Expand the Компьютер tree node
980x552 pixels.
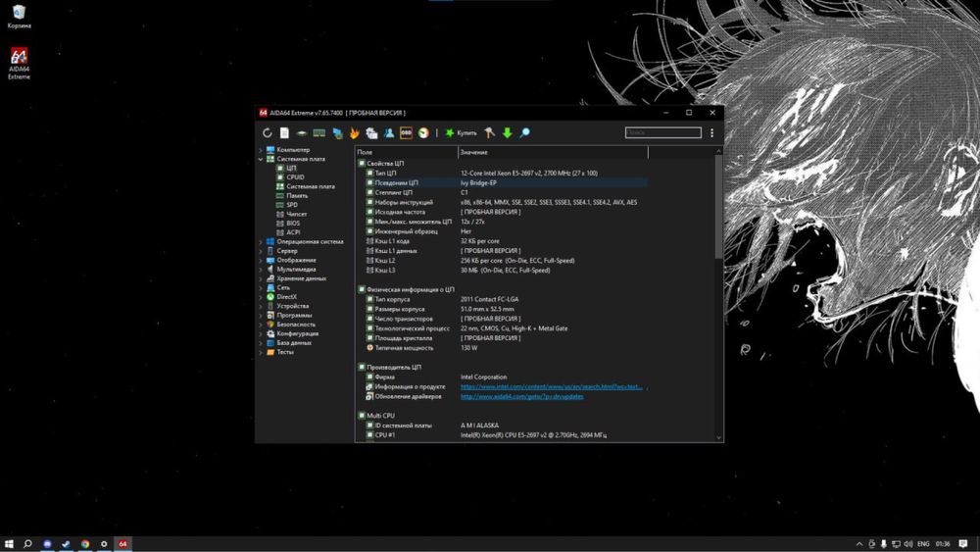pyautogui.click(x=261, y=150)
